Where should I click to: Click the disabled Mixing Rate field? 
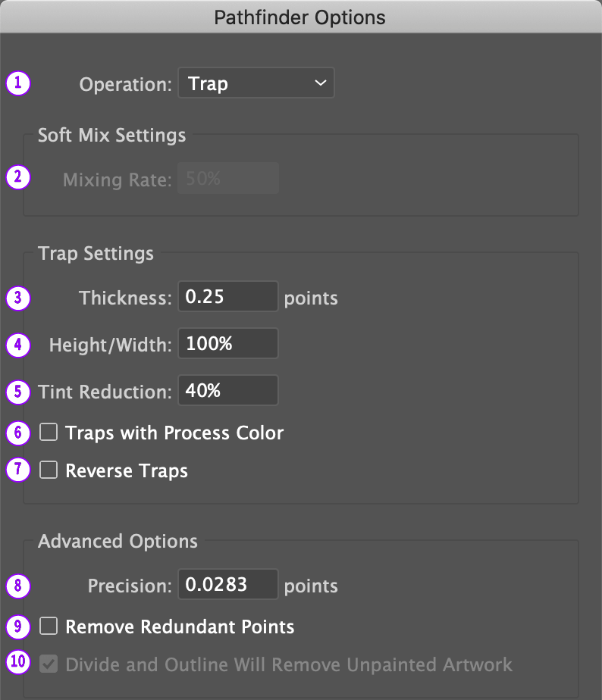click(x=227, y=179)
